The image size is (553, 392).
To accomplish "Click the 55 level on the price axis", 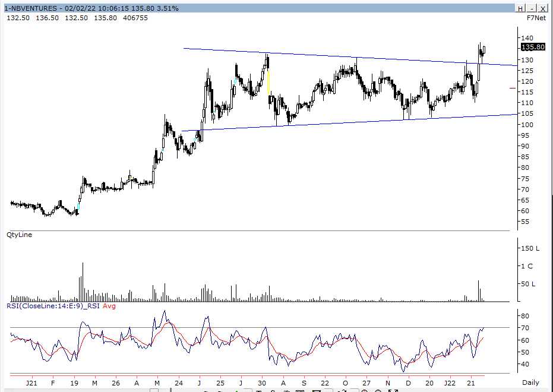I will click(525, 222).
